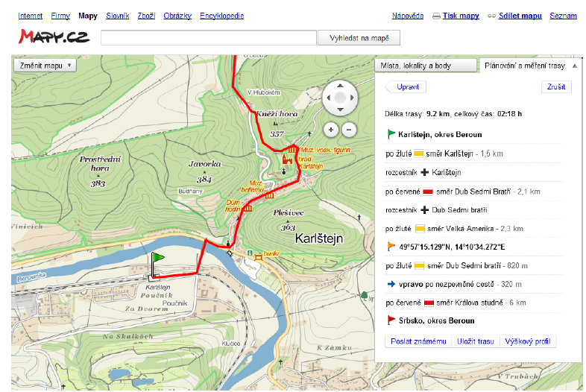
Task: Click the Upravit button to edit the route
Action: coord(406,86)
